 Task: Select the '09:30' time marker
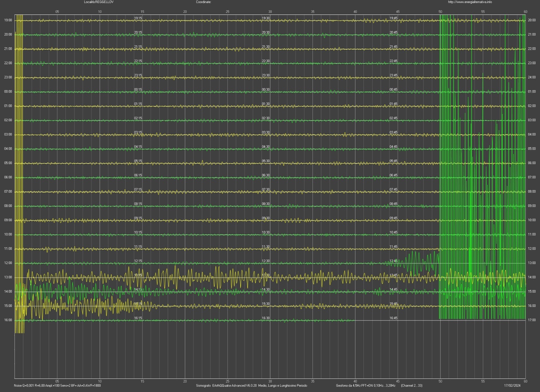point(266,218)
